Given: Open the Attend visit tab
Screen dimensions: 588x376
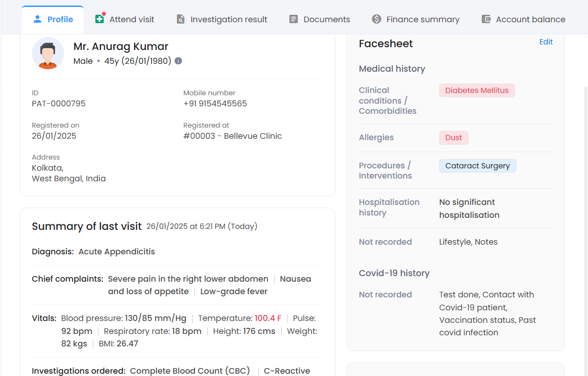Looking at the screenshot, I should [131, 19].
